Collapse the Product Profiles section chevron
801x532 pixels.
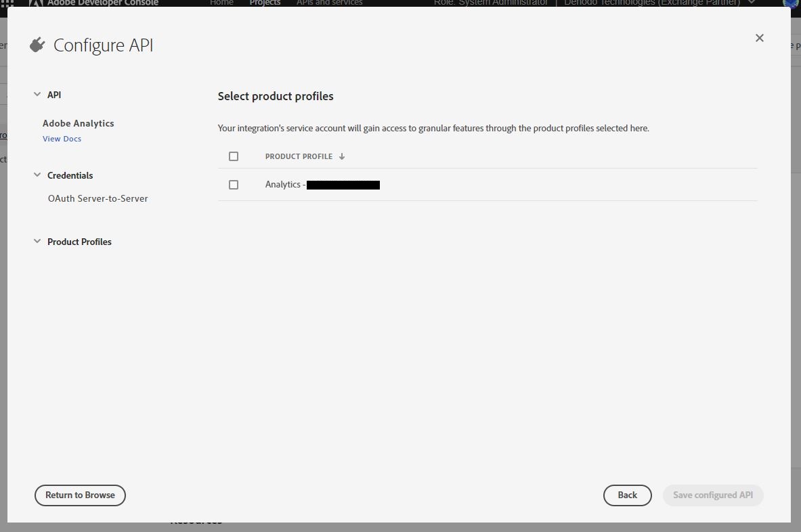37,242
